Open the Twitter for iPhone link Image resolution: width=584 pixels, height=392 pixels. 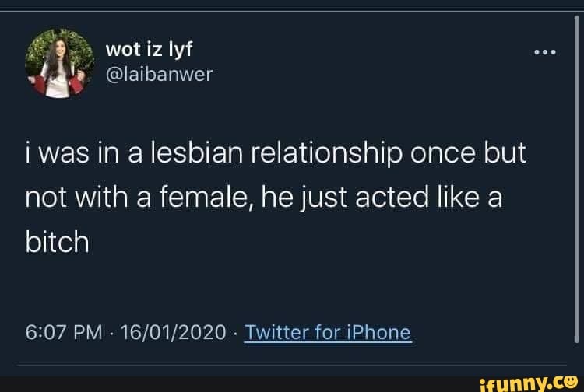[x=327, y=333]
